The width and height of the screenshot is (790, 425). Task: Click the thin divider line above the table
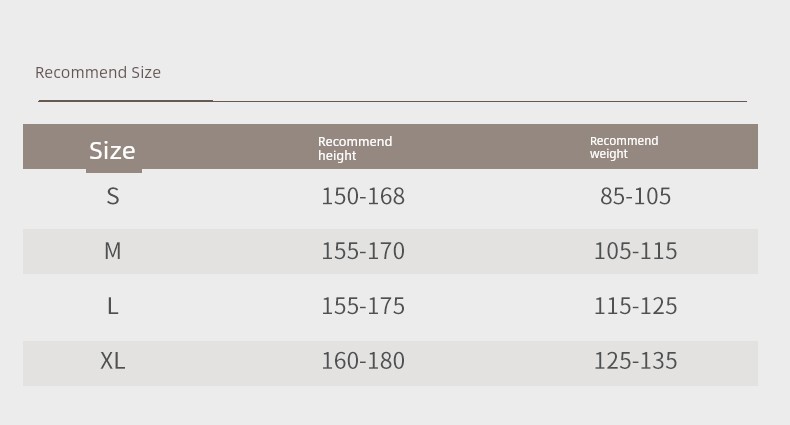coord(480,101)
